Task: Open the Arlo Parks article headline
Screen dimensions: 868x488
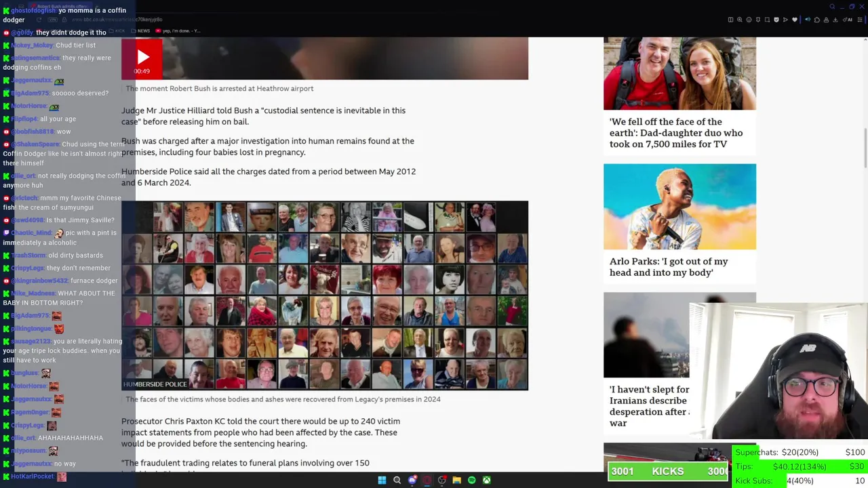Action: click(669, 267)
